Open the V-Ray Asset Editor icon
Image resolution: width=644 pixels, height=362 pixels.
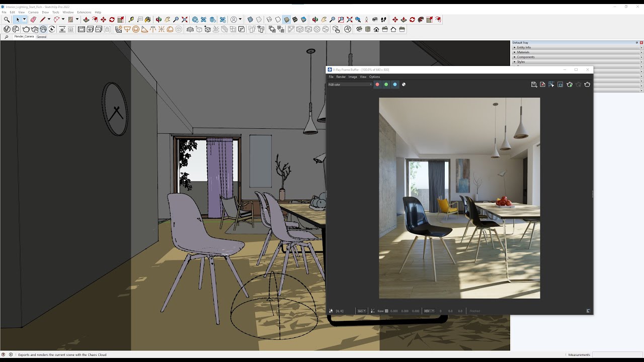click(x=7, y=29)
